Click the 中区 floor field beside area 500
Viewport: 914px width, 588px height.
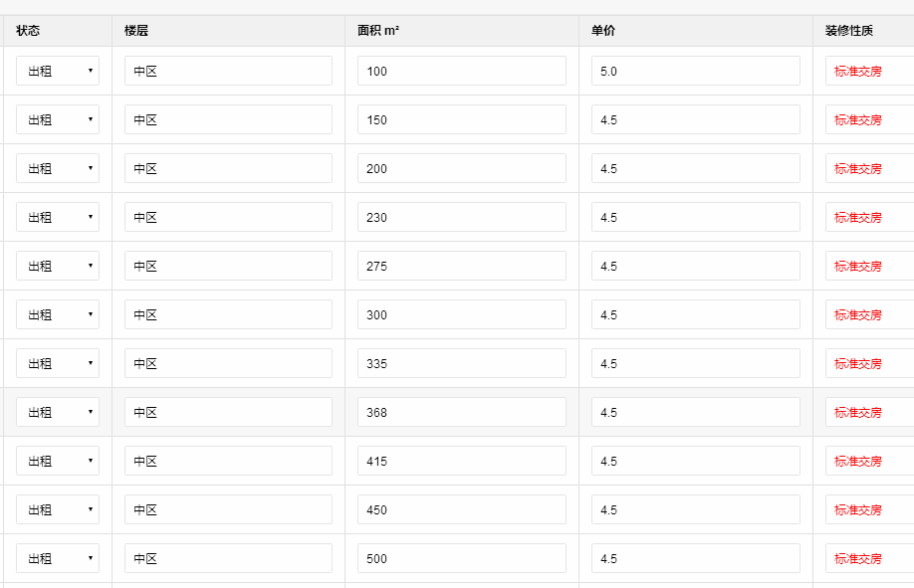228,558
